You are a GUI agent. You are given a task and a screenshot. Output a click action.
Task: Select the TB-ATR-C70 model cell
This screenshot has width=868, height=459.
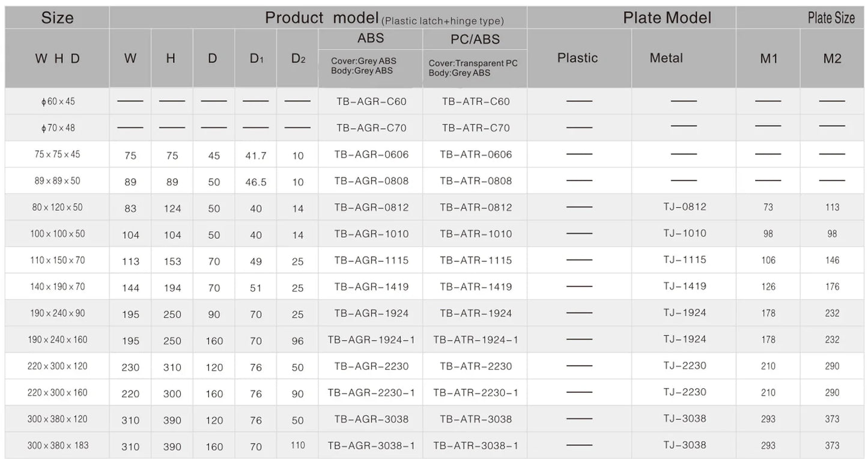476,128
